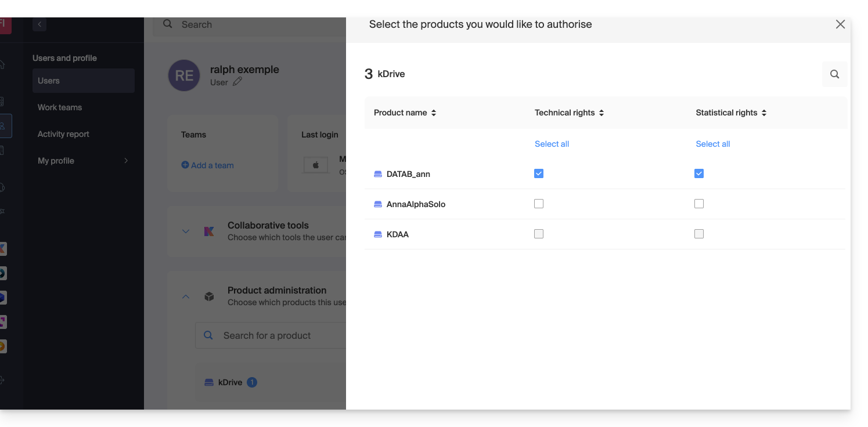Image resolution: width=868 pixels, height=427 pixels.
Task: Click the Product administration cube icon
Action: pos(209,296)
